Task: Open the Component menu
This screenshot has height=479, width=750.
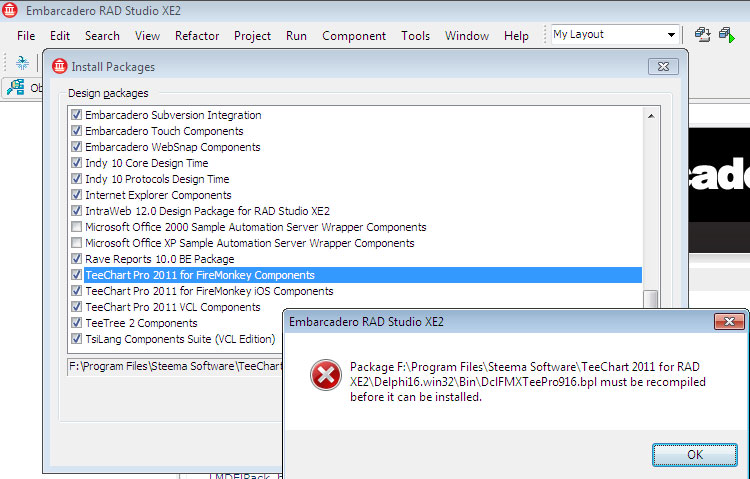Action: [354, 36]
